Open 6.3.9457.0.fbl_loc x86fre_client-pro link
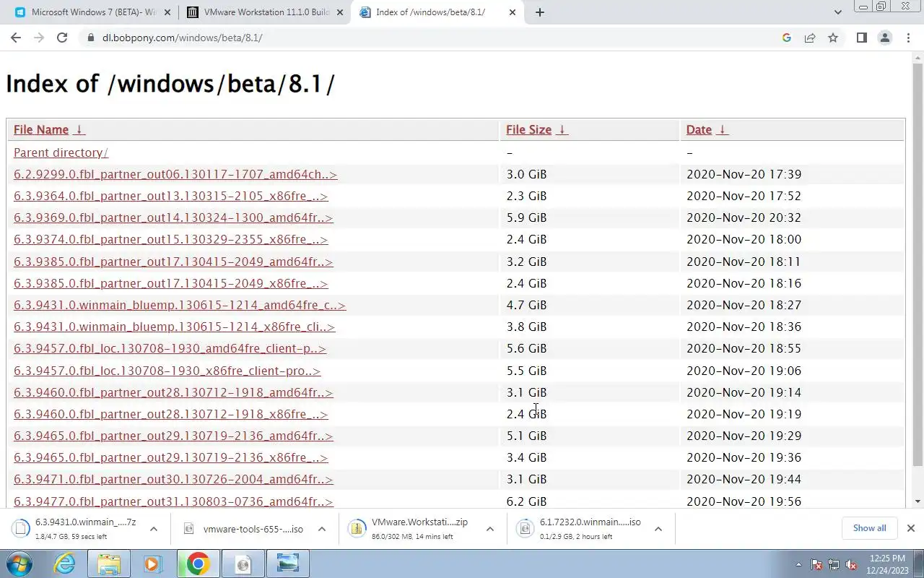Screen dimensions: 924x578 (x=167, y=371)
